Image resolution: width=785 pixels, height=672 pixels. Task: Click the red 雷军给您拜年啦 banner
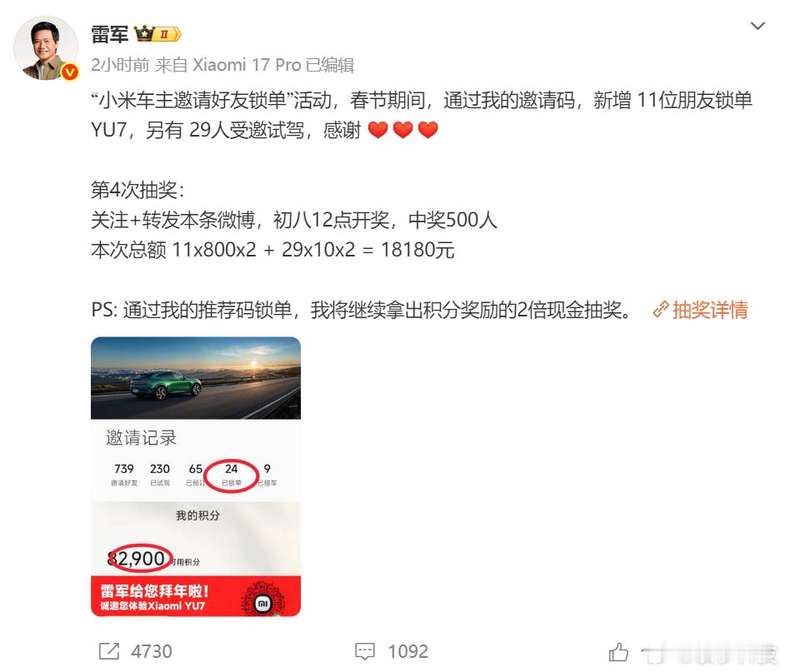196,596
